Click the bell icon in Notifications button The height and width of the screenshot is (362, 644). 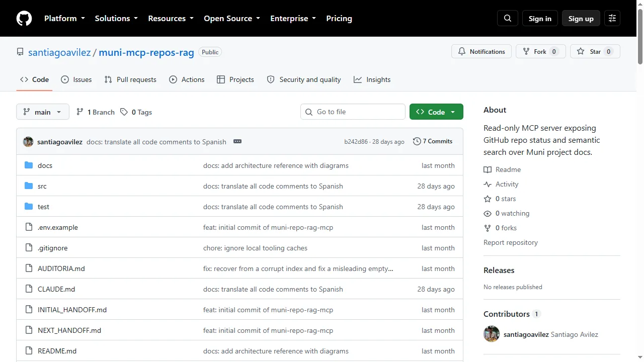coord(462,51)
